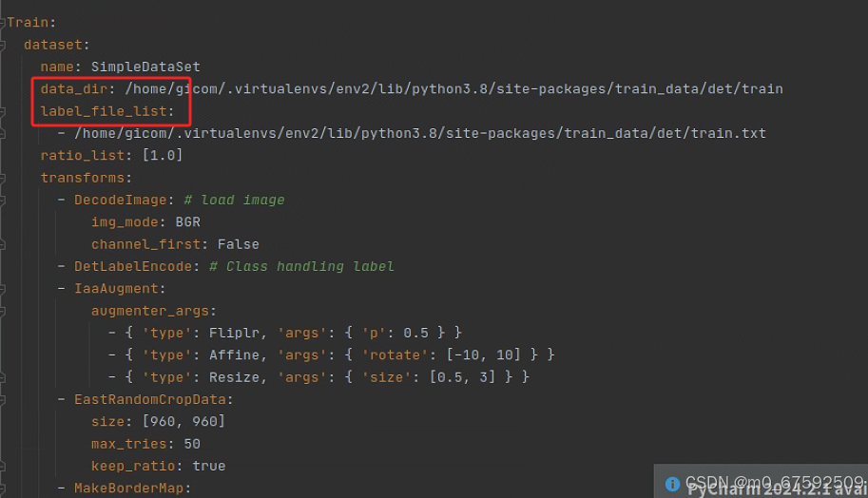Image resolution: width=868 pixels, height=498 pixels.
Task: Click the 'augmenter_args:' key
Action: point(154,311)
